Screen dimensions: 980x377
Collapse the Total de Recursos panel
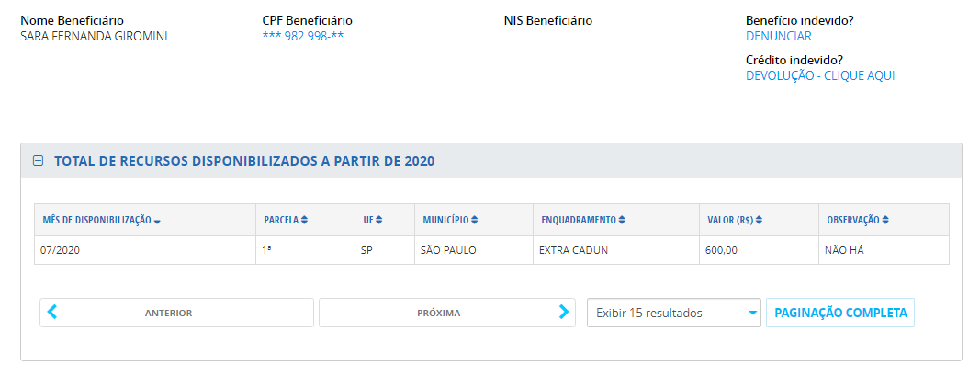coord(39,161)
